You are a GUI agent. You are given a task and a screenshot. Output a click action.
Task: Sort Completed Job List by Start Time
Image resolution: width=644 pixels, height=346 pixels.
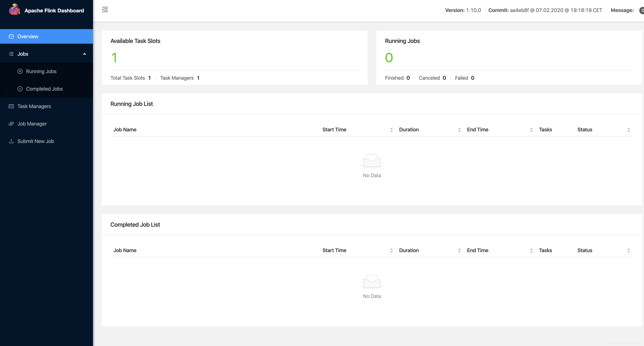click(x=391, y=251)
